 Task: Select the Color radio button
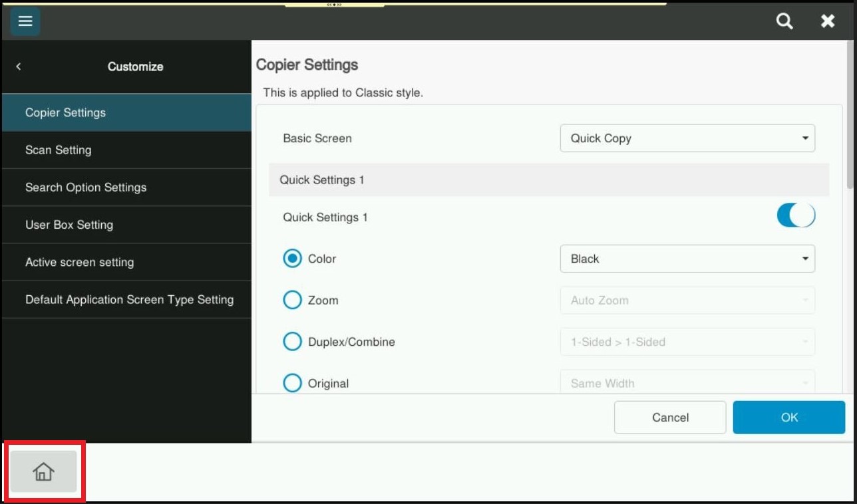(292, 259)
